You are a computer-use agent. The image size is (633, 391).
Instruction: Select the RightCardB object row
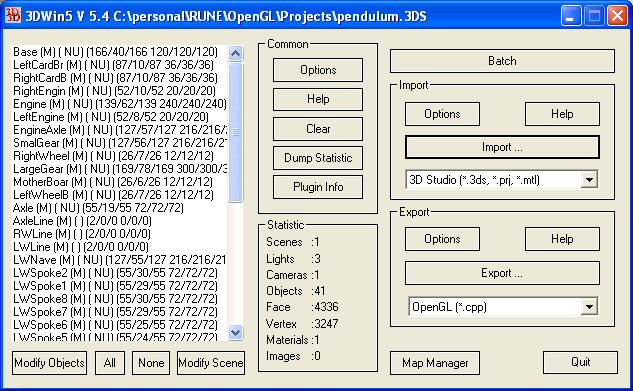coord(119,77)
